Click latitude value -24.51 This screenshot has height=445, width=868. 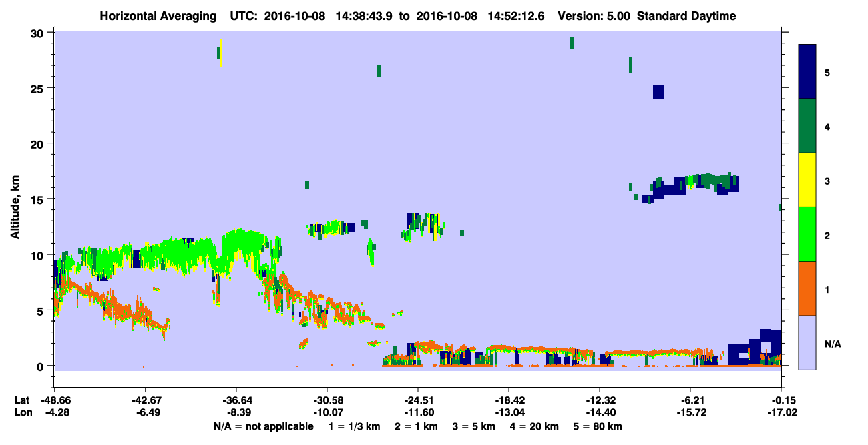click(417, 400)
